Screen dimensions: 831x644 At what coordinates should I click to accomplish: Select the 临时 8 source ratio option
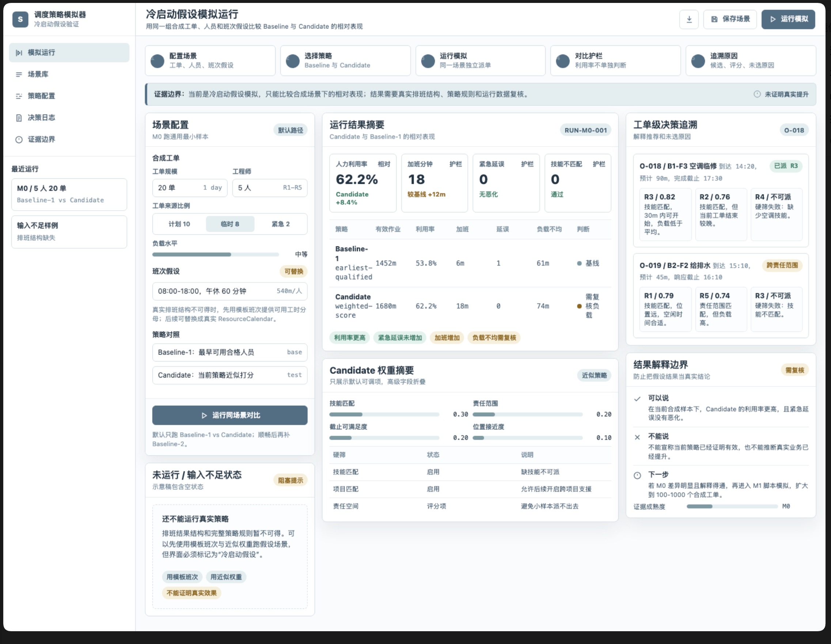coord(230,224)
